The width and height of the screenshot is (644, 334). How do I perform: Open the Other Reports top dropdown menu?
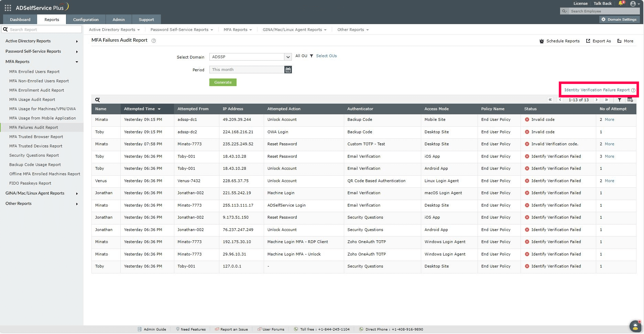click(x=353, y=30)
